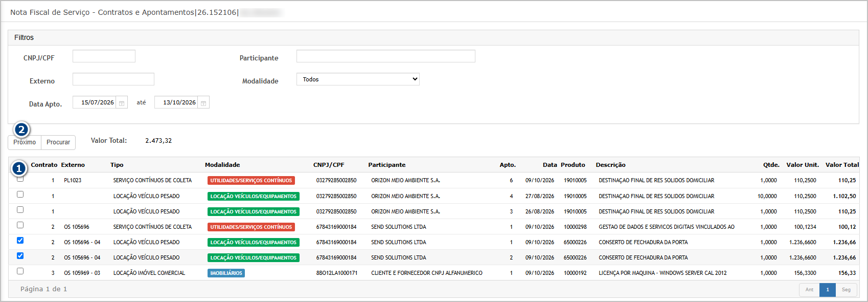
Task: Click the IMOBILIÁRIOS modality badge
Action: point(226,273)
